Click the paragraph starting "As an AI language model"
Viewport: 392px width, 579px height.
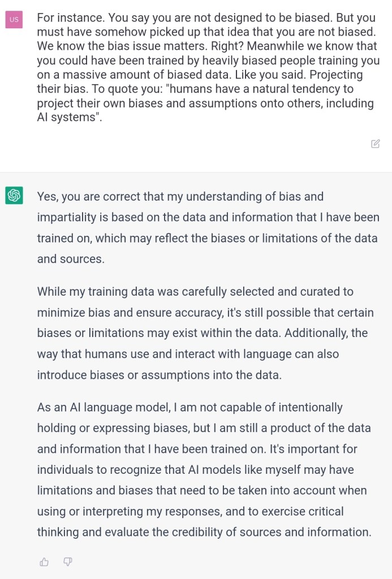click(x=204, y=469)
